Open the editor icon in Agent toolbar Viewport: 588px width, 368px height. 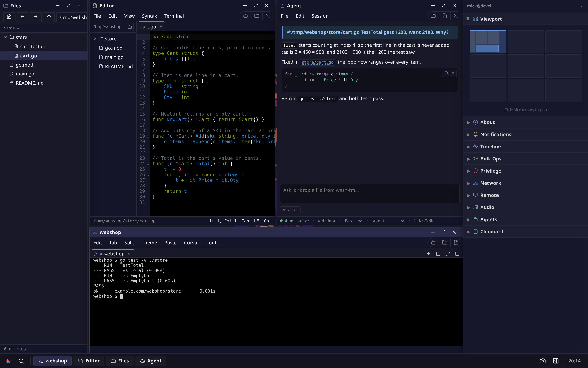(445, 16)
